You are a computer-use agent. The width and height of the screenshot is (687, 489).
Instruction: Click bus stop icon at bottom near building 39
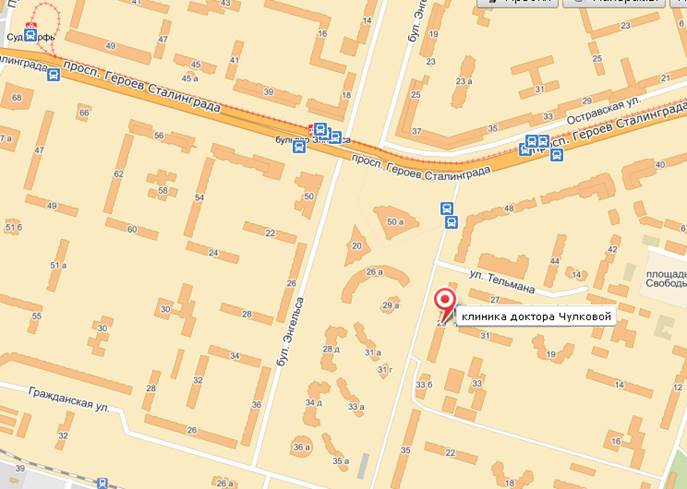click(103, 483)
